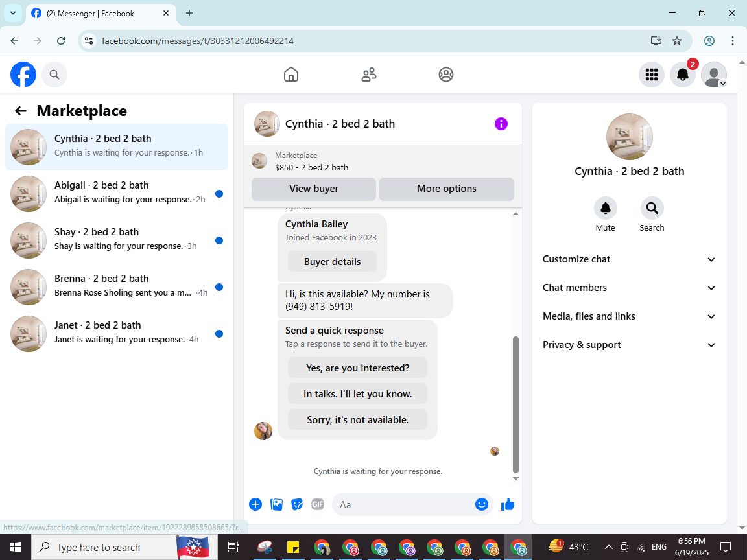The width and height of the screenshot is (747, 560).
Task: Send quick reply 'Yes, are you interested?'
Action: pyautogui.click(x=358, y=368)
